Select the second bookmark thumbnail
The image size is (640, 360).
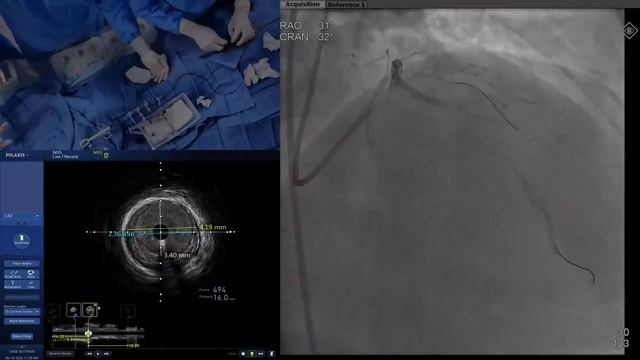(x=90, y=310)
